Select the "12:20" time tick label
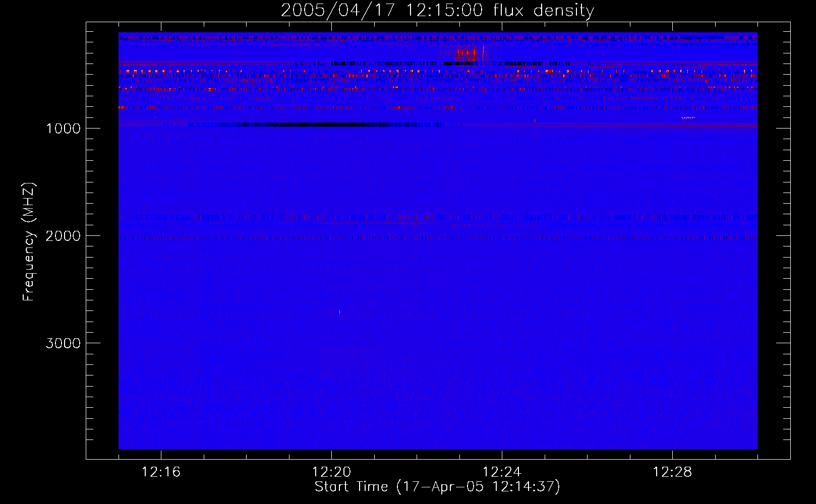 click(x=331, y=472)
